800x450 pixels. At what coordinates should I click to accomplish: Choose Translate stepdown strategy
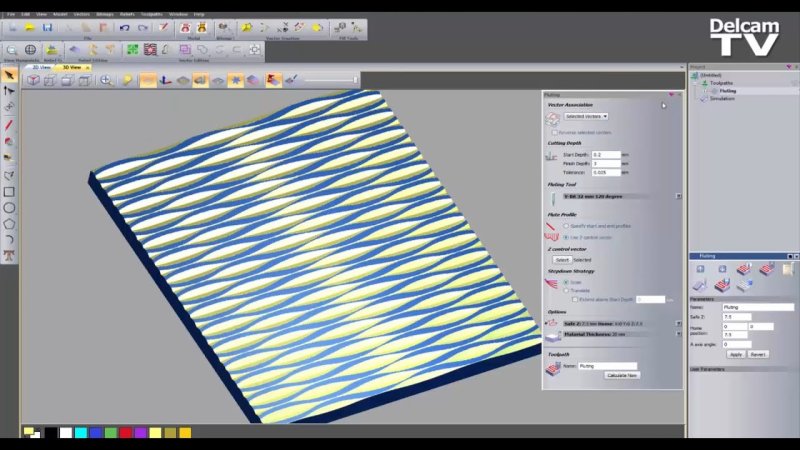[566, 290]
